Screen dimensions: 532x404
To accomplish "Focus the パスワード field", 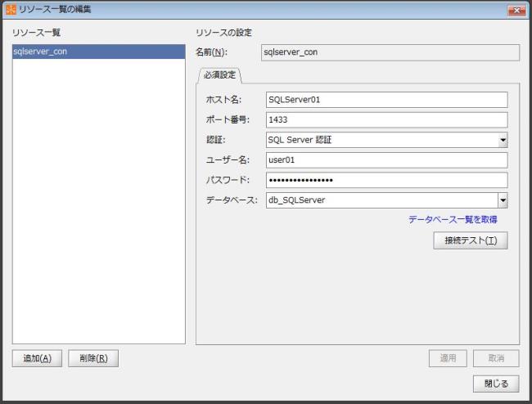I will click(386, 180).
